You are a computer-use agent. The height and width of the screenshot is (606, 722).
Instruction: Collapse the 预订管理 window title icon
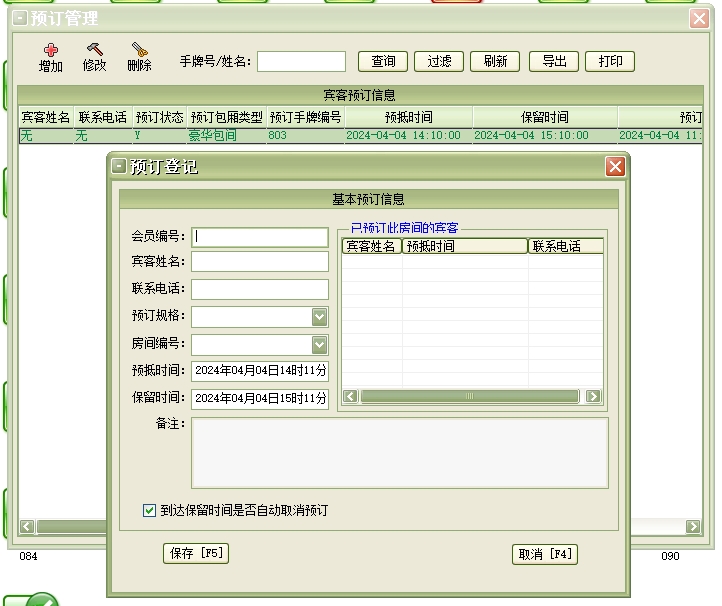click(x=20, y=19)
